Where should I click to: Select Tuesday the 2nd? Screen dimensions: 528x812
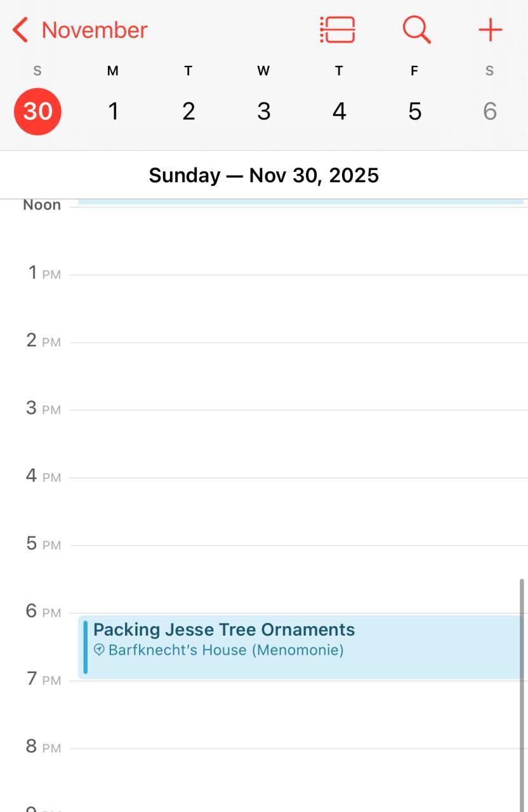click(x=188, y=112)
